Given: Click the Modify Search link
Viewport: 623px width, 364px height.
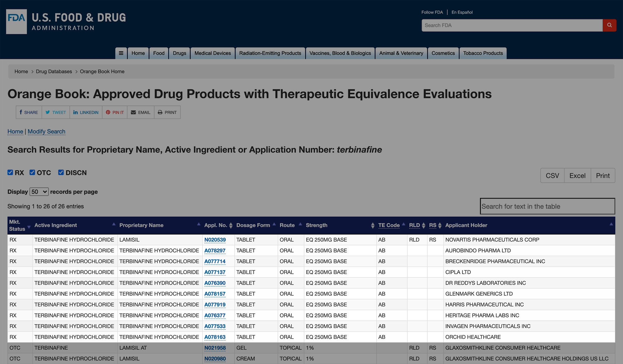Looking at the screenshot, I should click(46, 131).
